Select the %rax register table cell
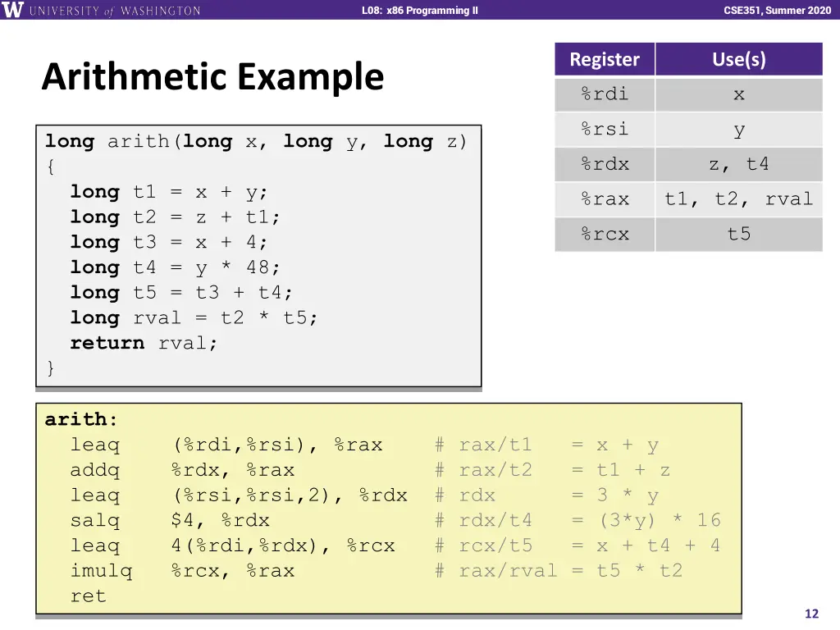This screenshot has height=630, width=840. click(x=605, y=199)
